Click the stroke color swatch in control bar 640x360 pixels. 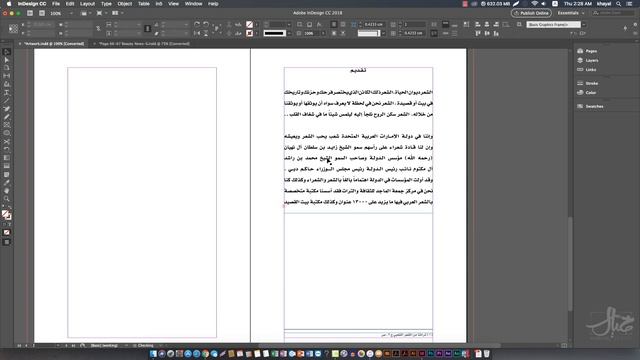(x=249, y=33)
